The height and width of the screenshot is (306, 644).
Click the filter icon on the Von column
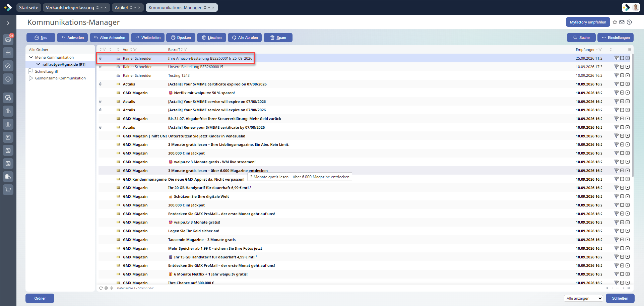coord(135,50)
